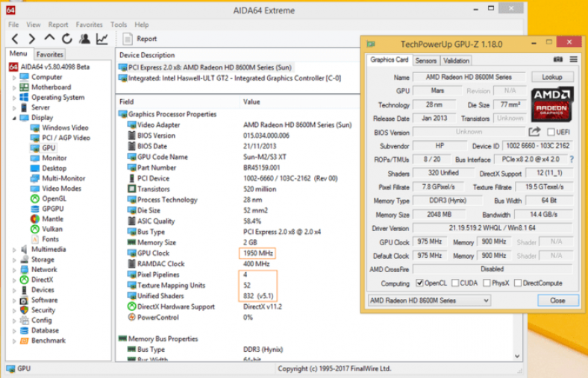
Task: Expand the Motherboard tree node
Action: [x=14, y=88]
